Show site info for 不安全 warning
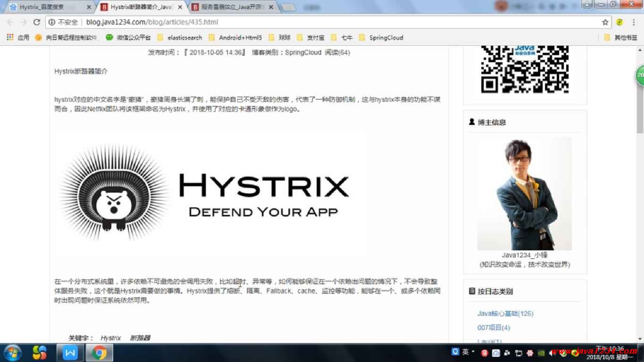The width and height of the screenshot is (644, 362). pos(64,22)
